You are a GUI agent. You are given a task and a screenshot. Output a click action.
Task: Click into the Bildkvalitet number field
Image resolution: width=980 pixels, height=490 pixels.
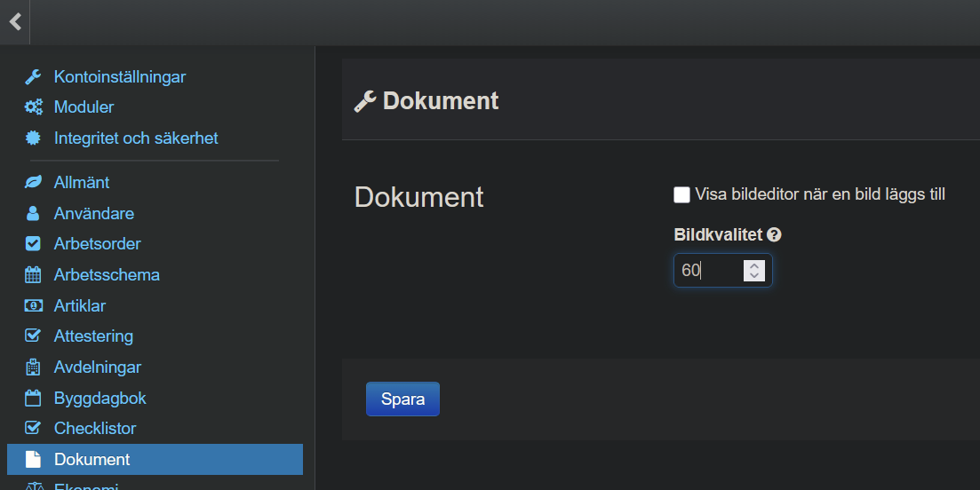click(x=708, y=271)
